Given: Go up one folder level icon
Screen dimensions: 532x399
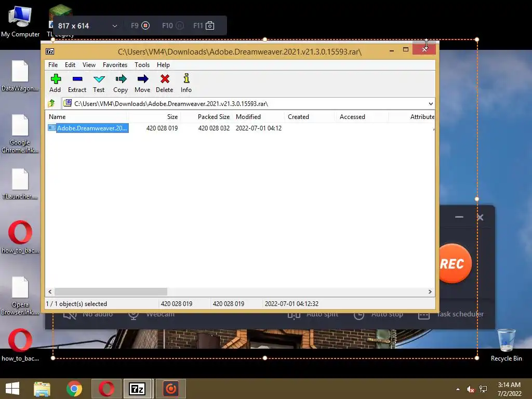Looking at the screenshot, I should click(x=51, y=103).
